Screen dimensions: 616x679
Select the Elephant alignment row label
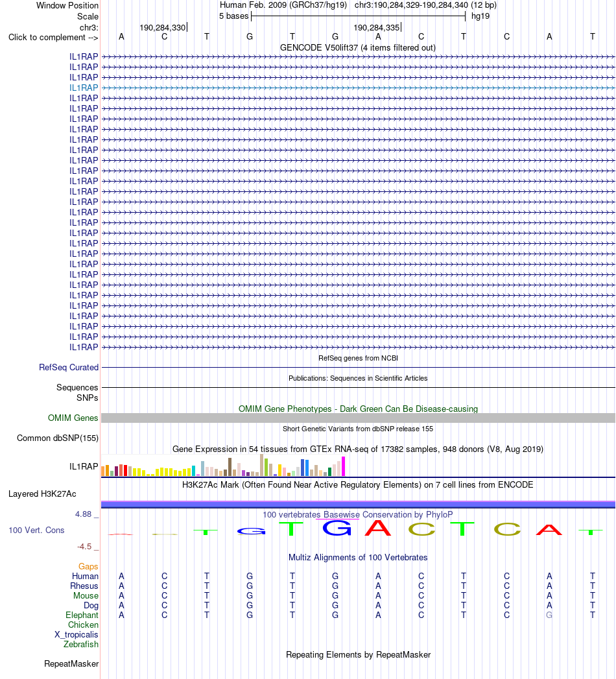click(82, 615)
